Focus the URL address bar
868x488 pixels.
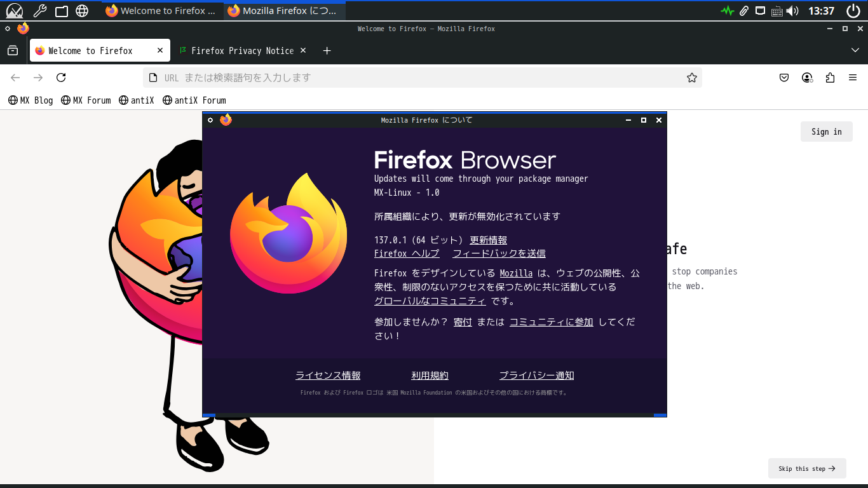[x=423, y=78]
